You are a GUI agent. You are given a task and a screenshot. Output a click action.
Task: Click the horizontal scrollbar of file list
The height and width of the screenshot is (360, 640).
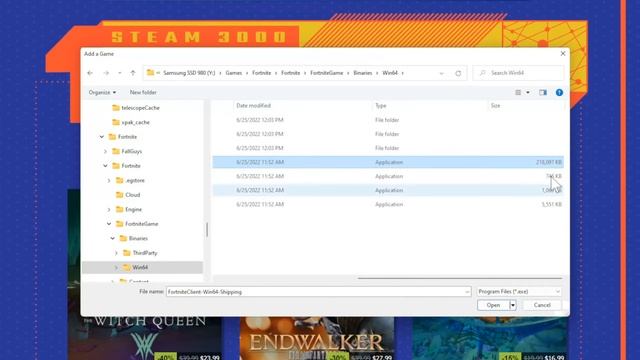(x=460, y=278)
